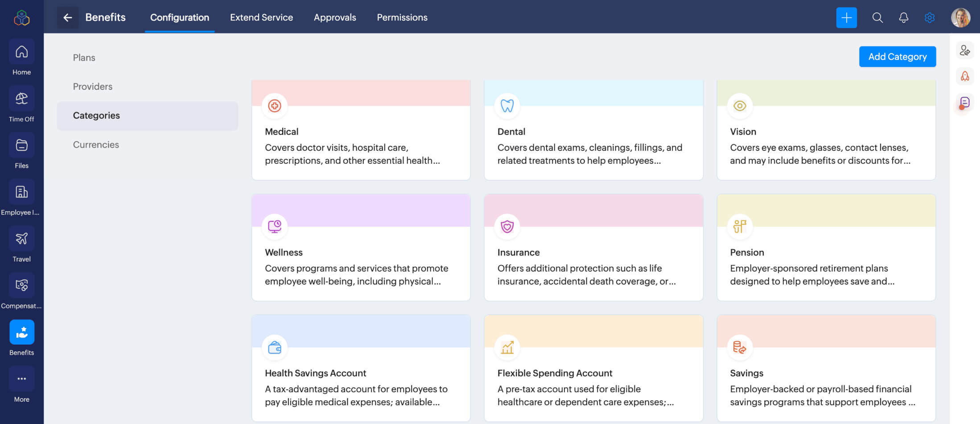Click the Savings category coins icon
Screen dimensions: 980x424
pyautogui.click(x=740, y=347)
